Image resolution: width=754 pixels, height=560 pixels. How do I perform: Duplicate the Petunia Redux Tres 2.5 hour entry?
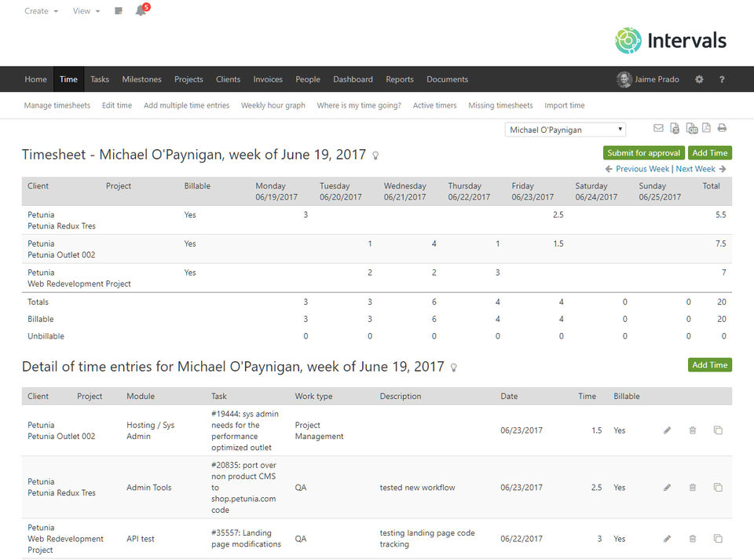[x=718, y=488]
